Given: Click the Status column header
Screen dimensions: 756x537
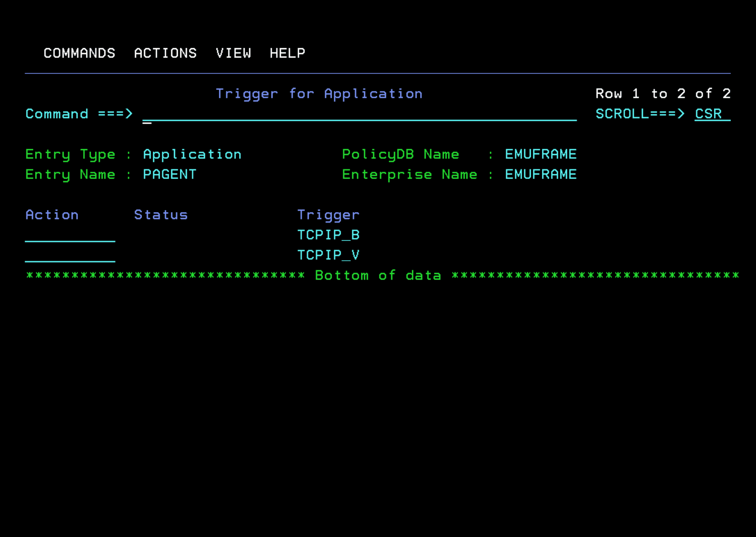Looking at the screenshot, I should (161, 214).
